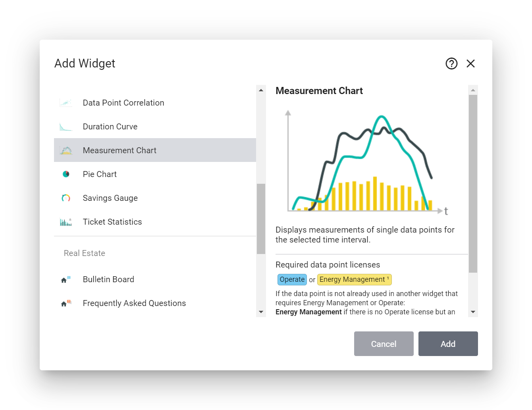Select Measurement Chart widget

(x=155, y=150)
